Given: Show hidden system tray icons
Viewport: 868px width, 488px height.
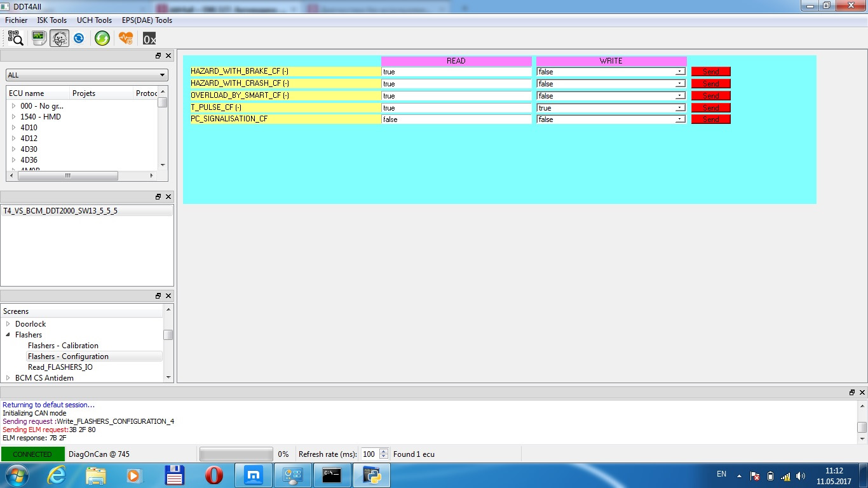Looking at the screenshot, I should 739,475.
